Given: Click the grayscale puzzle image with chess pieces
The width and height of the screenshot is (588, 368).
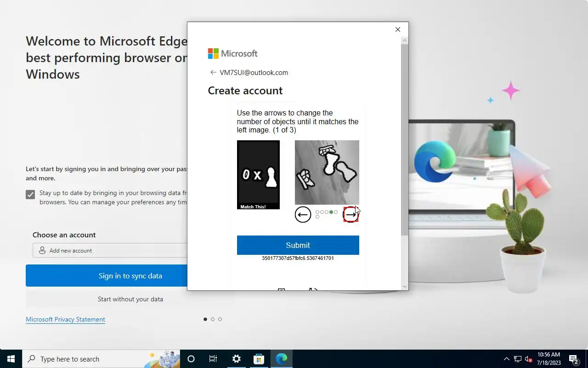Looking at the screenshot, I should click(327, 172).
